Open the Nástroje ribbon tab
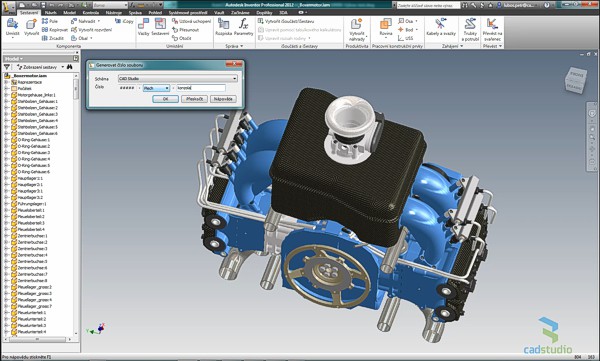 coord(114,13)
